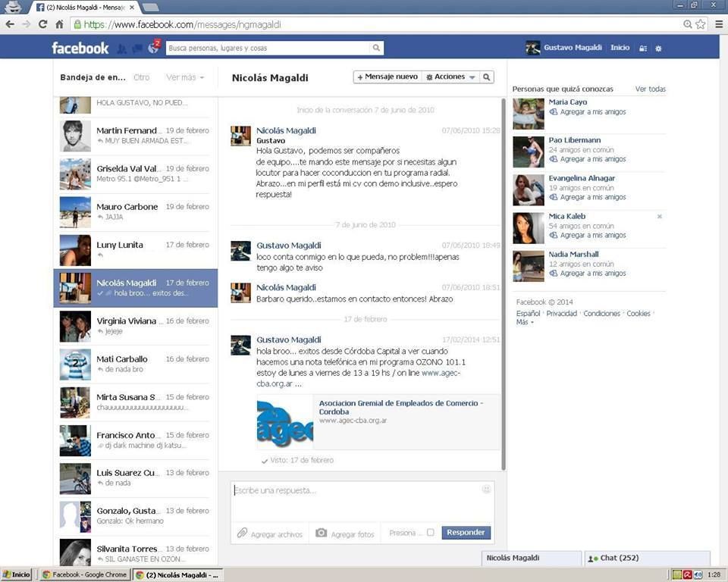
Task: Open the emoticon picker in reply box
Action: [486, 490]
